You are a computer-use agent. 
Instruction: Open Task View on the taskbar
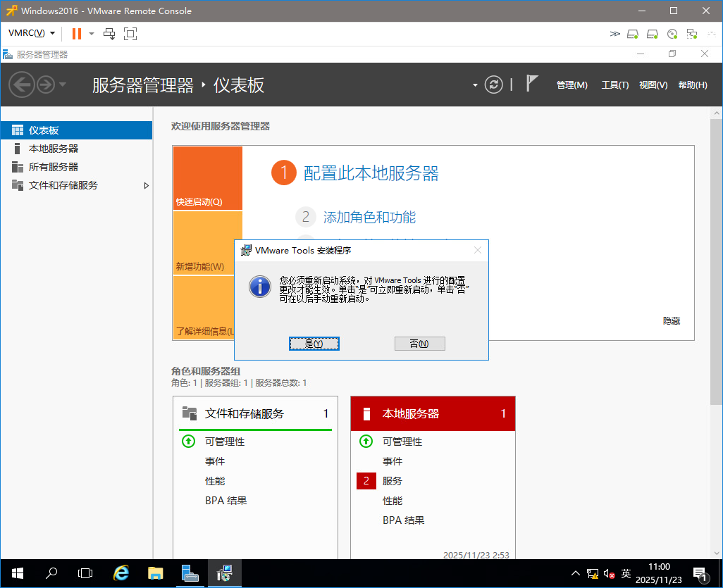click(85, 574)
